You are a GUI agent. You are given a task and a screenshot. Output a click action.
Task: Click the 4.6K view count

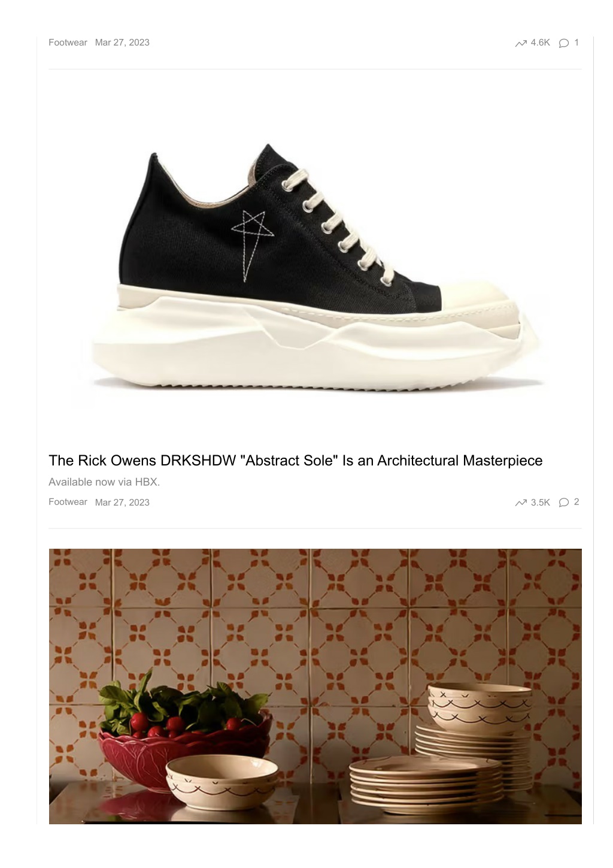540,43
